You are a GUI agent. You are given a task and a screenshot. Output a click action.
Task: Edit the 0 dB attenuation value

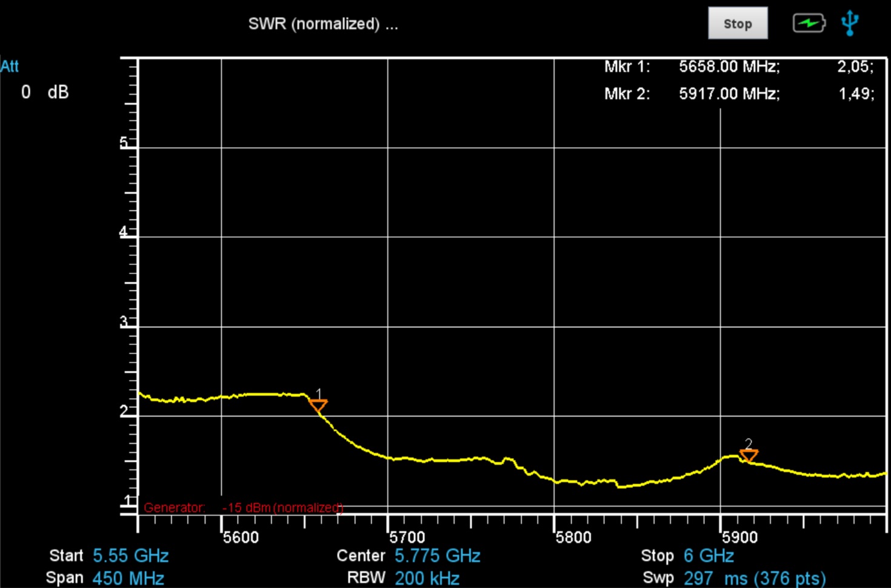pyautogui.click(x=45, y=92)
